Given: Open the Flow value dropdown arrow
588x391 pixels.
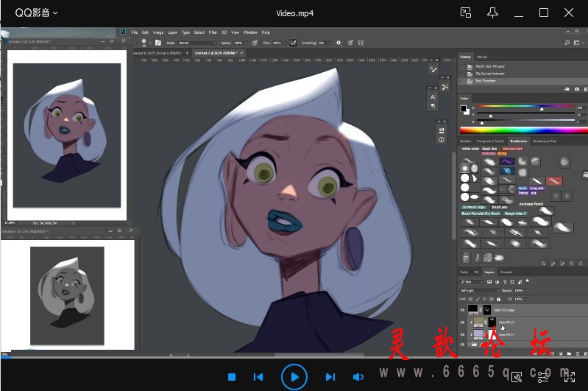Looking at the screenshot, I should click(x=284, y=43).
